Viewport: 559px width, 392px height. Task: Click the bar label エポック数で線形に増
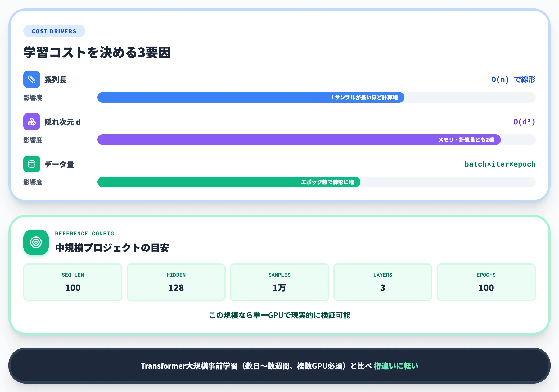coord(327,182)
